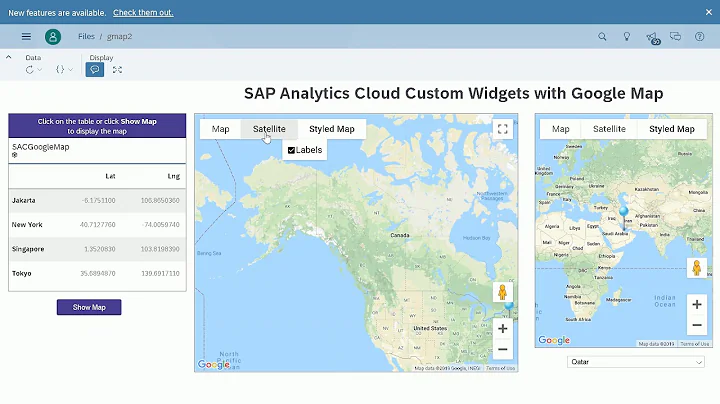
Task: Expand the curly braces dropdown arrow
Action: [70, 70]
